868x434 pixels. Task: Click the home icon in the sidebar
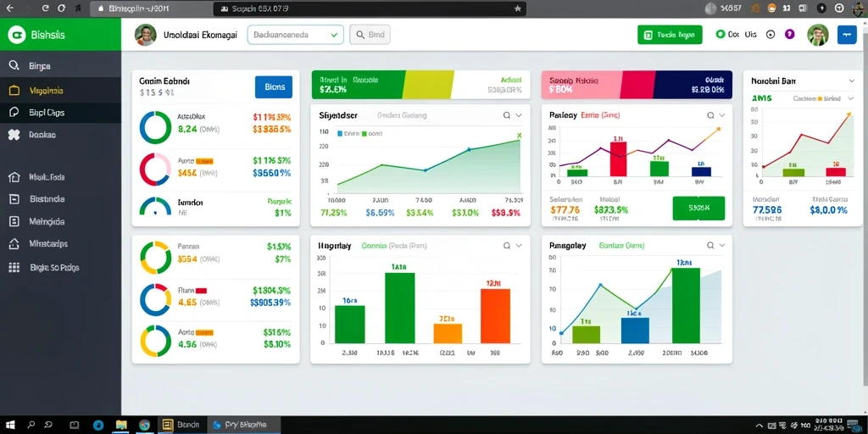click(14, 178)
